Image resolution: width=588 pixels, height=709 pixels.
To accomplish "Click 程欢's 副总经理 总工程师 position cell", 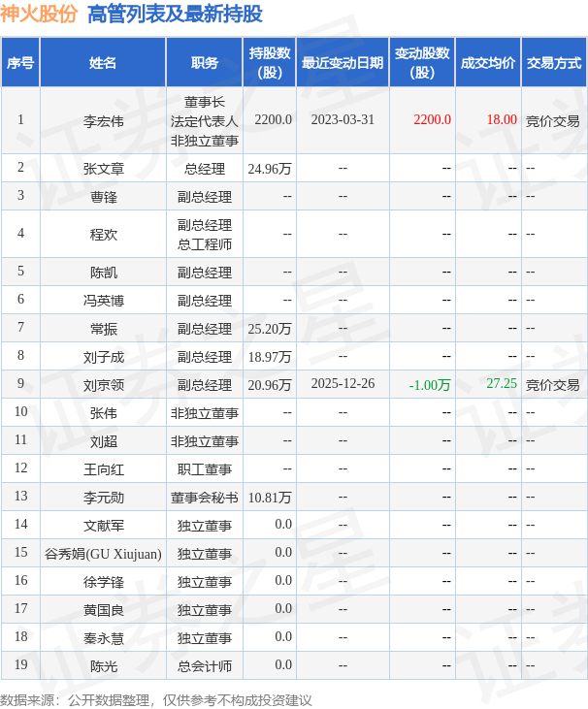I will (205, 234).
